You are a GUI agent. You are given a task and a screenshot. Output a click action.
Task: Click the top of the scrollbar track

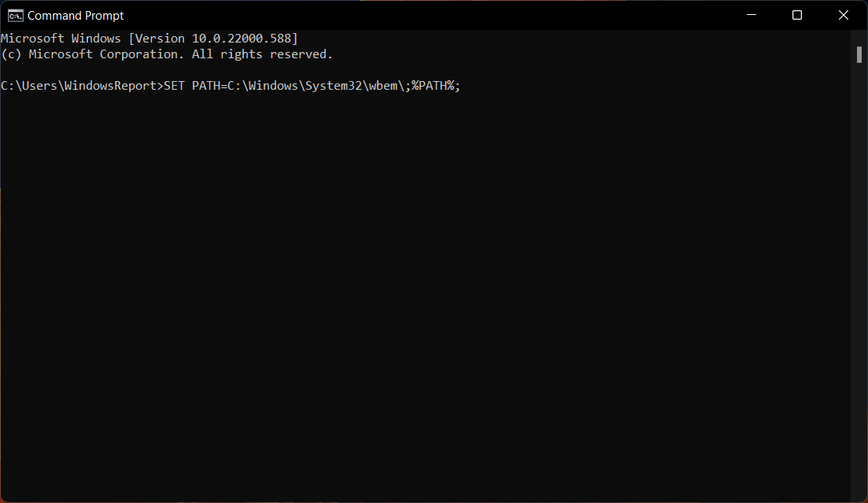(x=859, y=35)
